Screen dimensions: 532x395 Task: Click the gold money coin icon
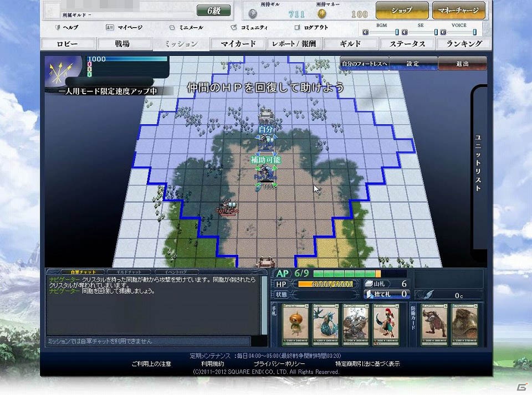[x=321, y=13]
